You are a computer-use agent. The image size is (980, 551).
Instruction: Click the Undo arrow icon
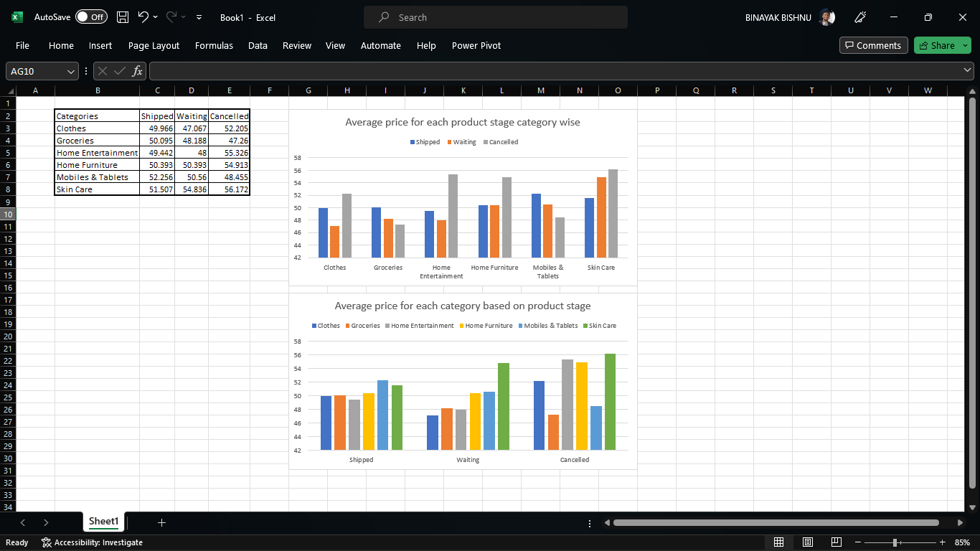[x=143, y=17]
